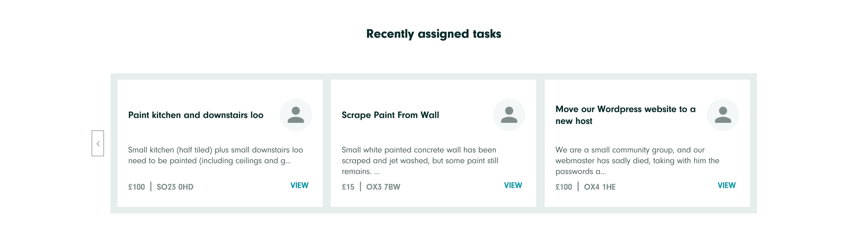
Task: Click the £100 price on OX4 1HE card
Action: (564, 187)
